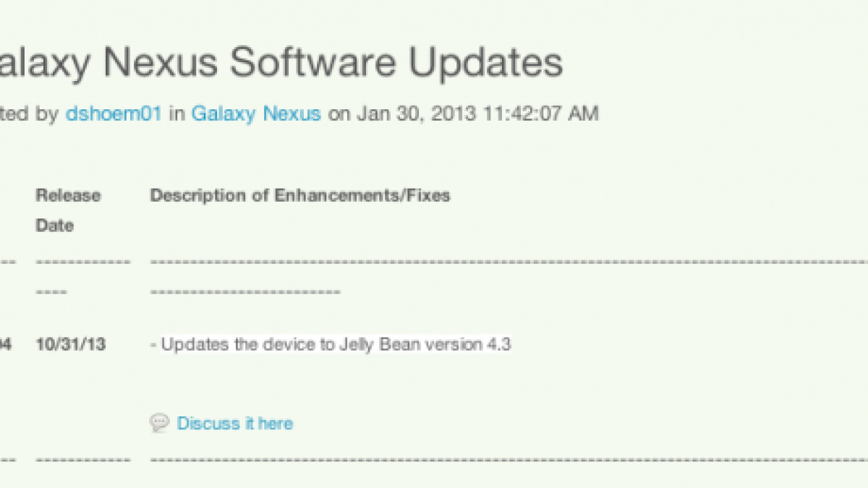Open the Galaxy Nexus category link

pos(256,114)
